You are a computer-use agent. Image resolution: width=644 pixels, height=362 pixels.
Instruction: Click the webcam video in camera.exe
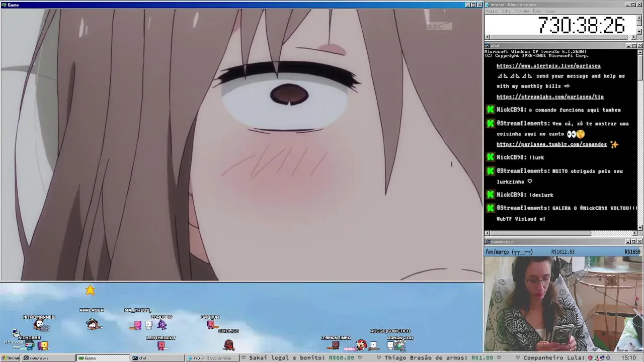563,304
